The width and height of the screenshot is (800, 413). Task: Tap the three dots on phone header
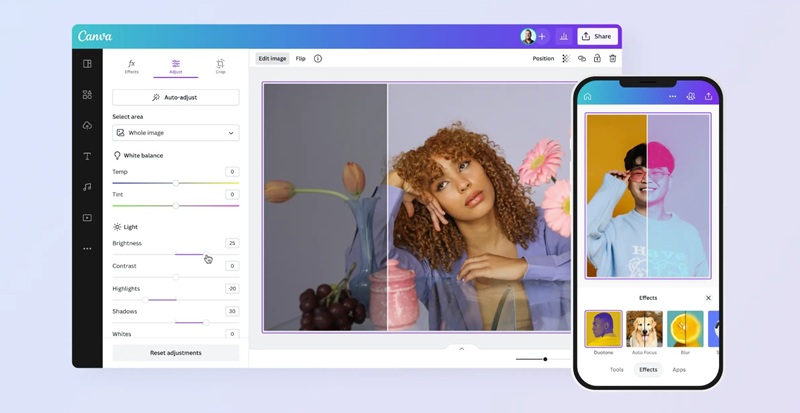(672, 96)
